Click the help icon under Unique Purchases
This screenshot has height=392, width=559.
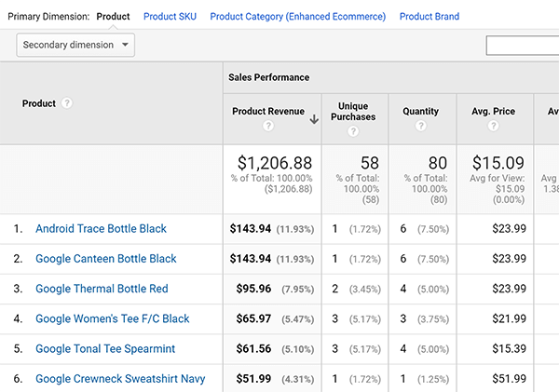[353, 131]
